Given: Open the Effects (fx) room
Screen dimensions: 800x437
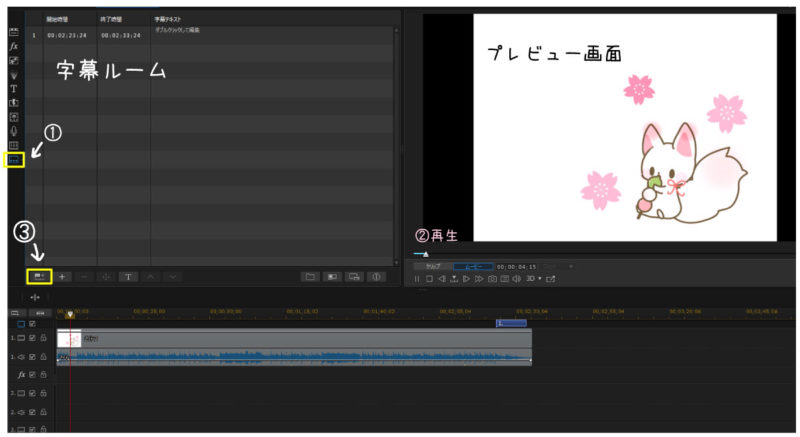Looking at the screenshot, I should [x=14, y=46].
